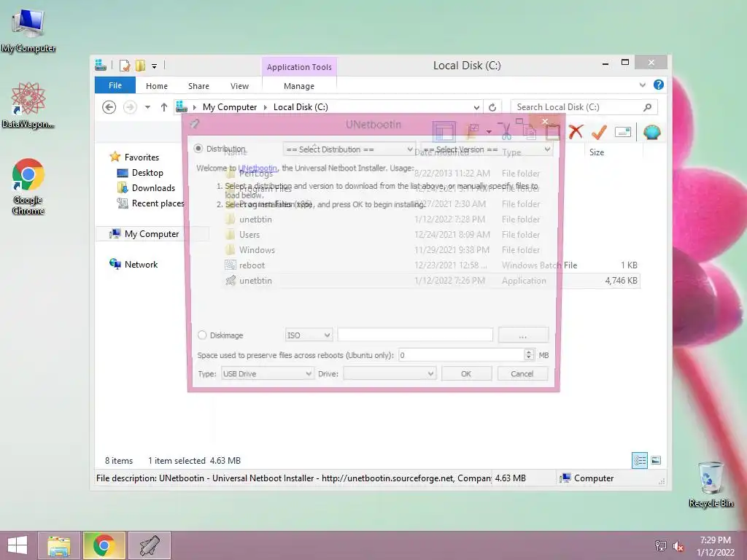Select the Distribution radio button in UNetbootin
Screen dimensions: 747x560
click(198, 149)
